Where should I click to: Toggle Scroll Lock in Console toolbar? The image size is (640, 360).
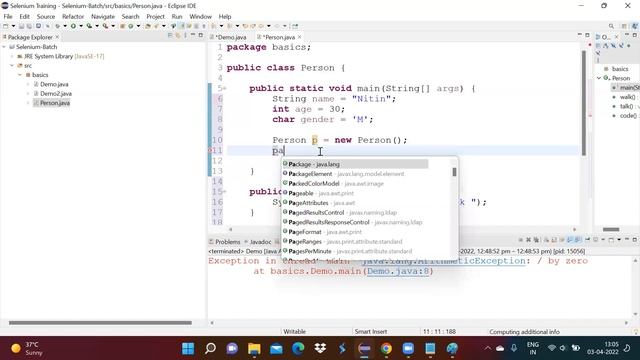tap(554, 240)
